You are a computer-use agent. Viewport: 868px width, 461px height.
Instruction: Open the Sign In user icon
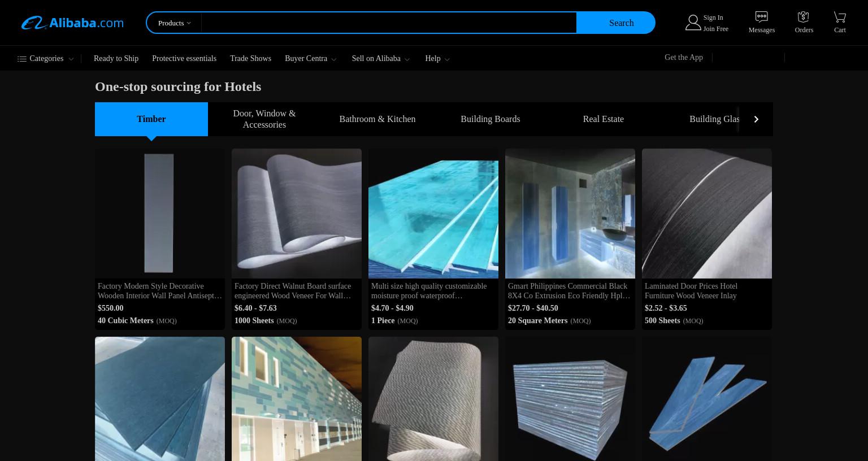pos(693,23)
